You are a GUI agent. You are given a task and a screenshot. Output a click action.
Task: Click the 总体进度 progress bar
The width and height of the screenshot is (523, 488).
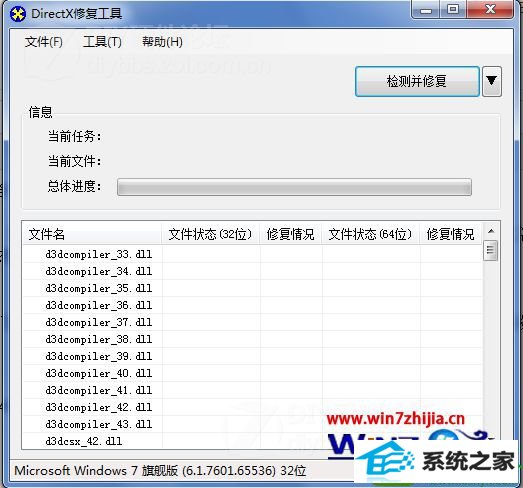click(x=294, y=187)
